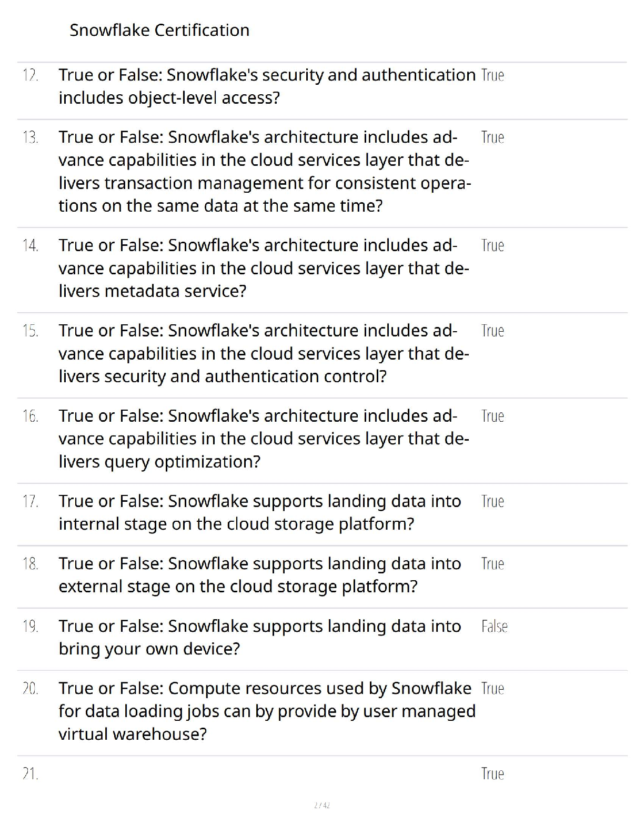Click the 2 / 42 page number indicator
The width and height of the screenshot is (644, 834).
321,805
